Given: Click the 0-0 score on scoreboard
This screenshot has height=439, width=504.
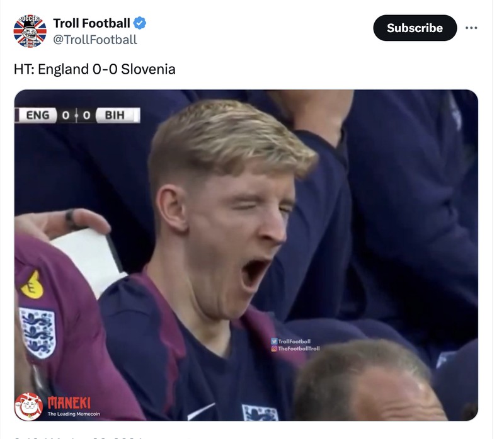Looking at the screenshot, I should (x=76, y=115).
